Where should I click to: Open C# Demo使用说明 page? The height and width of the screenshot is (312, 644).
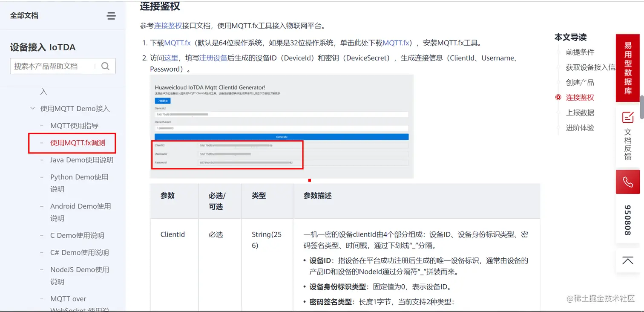pyautogui.click(x=80, y=252)
